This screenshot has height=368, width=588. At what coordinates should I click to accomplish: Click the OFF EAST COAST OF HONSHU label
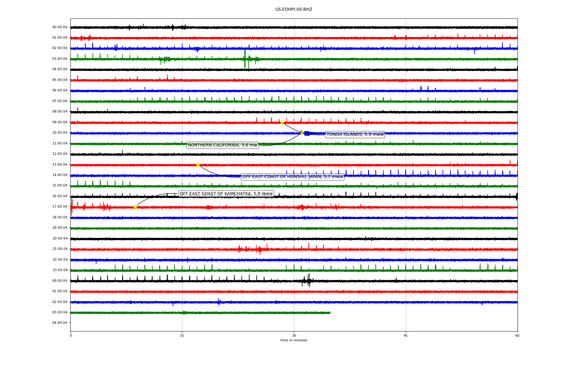pos(292,177)
